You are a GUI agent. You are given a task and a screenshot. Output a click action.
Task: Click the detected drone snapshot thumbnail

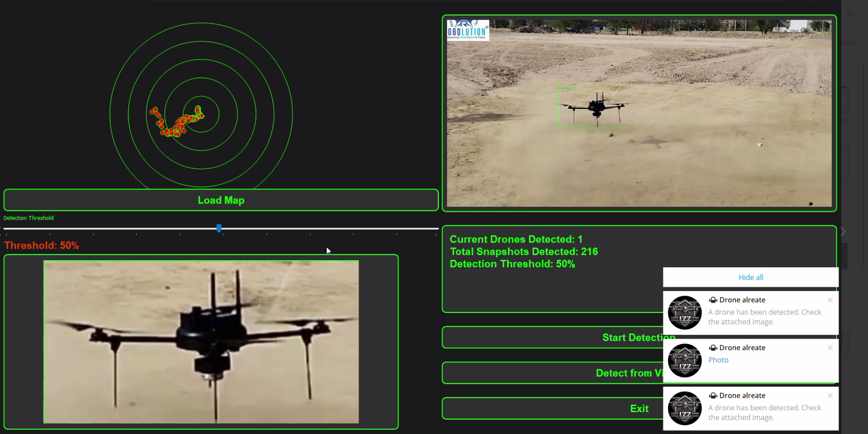(200, 341)
